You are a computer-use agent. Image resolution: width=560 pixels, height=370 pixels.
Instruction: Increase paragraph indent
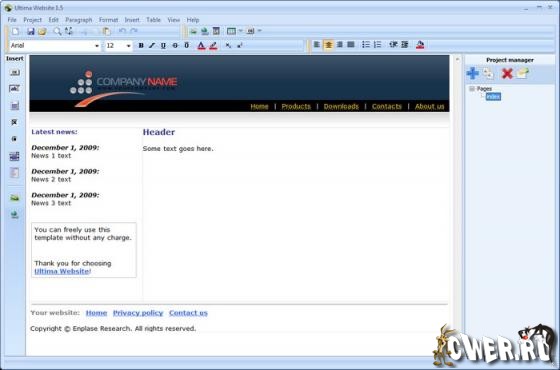[405, 45]
